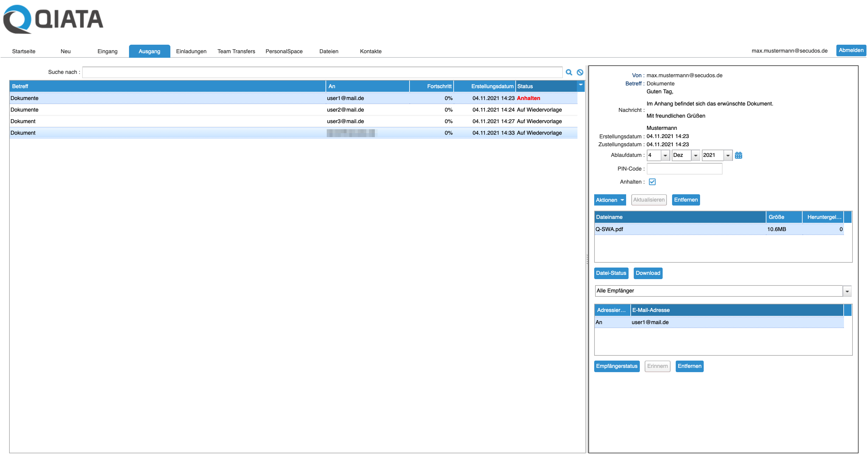
Task: Click the clear search icon
Action: (580, 72)
